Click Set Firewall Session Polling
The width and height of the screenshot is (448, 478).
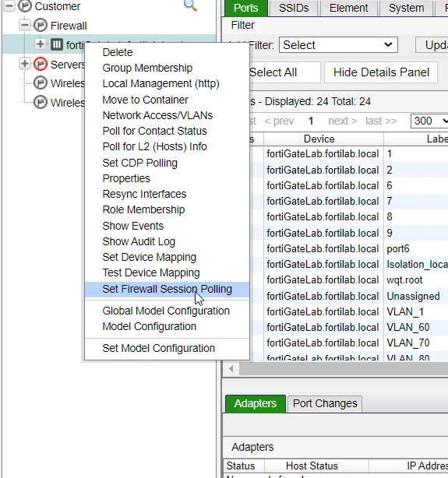(167, 289)
